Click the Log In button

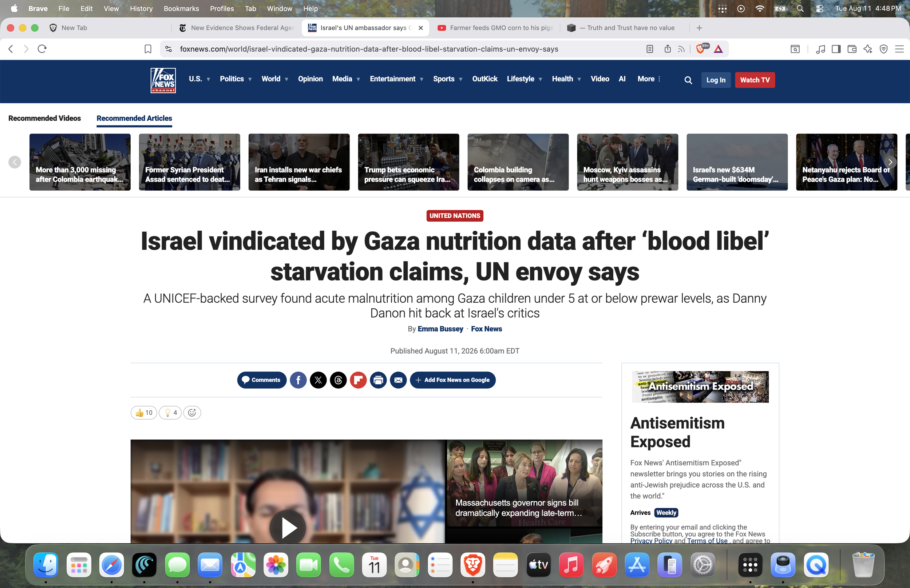tap(716, 80)
